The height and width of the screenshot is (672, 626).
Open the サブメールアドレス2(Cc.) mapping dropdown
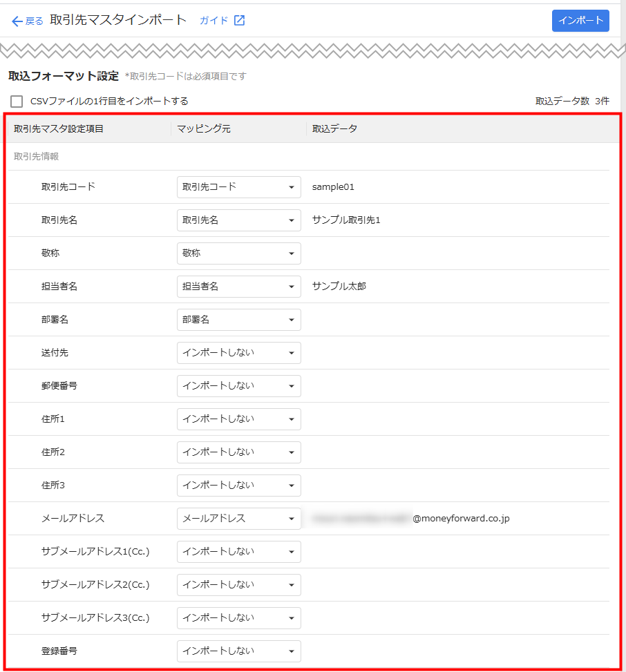coord(238,585)
